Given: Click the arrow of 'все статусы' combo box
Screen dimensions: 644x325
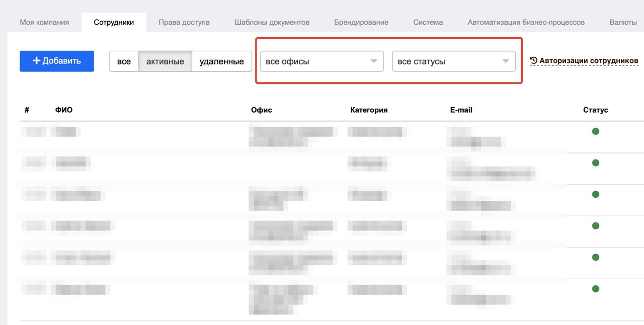Looking at the screenshot, I should coord(506,61).
